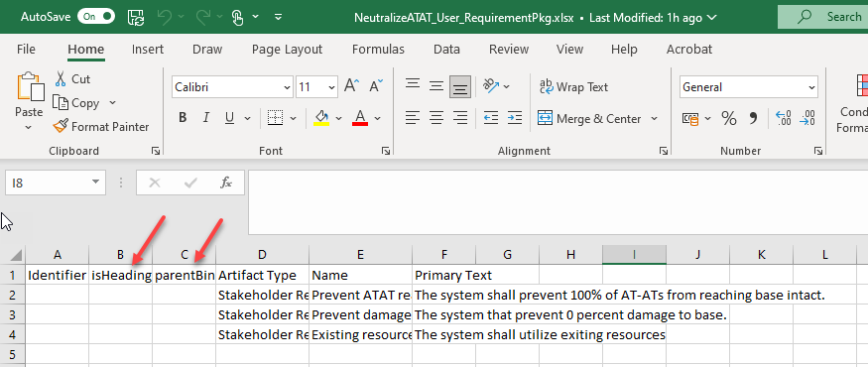Click the Orientation text angle icon
The image size is (868, 367).
(491, 86)
